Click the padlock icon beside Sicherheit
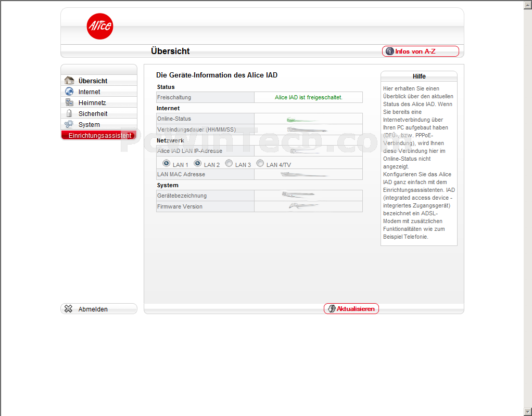This screenshot has width=532, height=416. 69,113
